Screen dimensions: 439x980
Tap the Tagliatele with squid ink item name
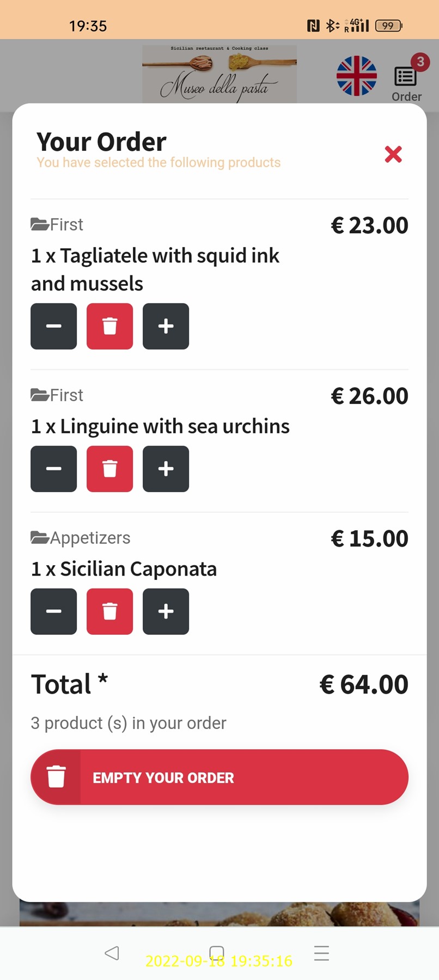click(155, 269)
